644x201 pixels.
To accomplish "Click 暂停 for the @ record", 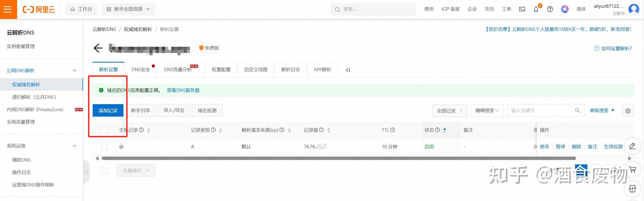I will click(x=560, y=147).
